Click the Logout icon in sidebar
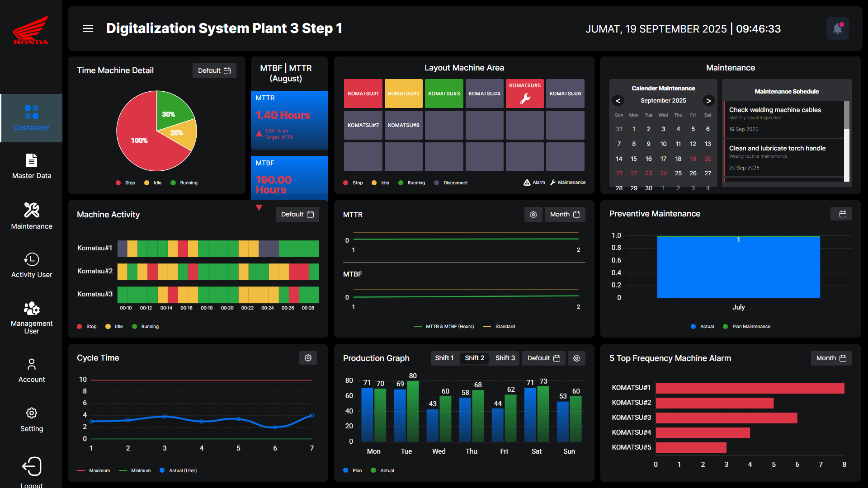This screenshot has height=488, width=868. 31,466
